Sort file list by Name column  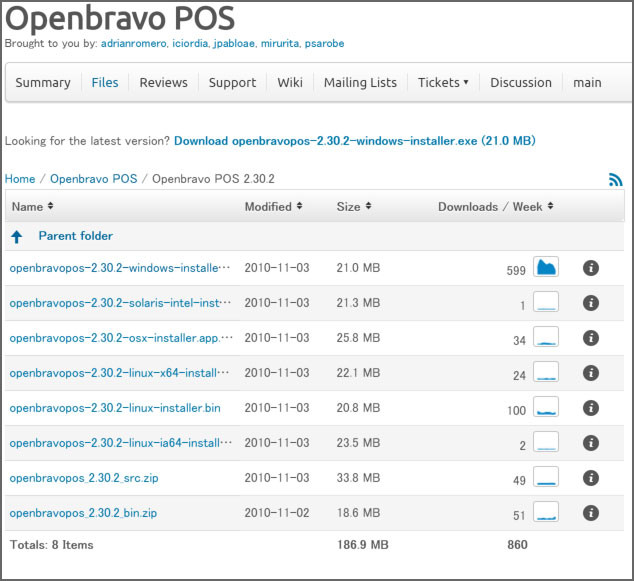(x=32, y=207)
